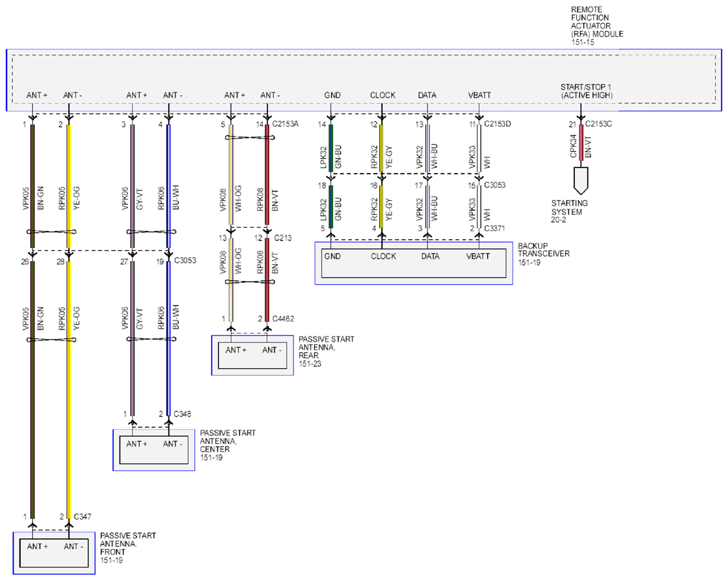Select the brown BN-GN wire VPK05
Viewport: 728px width, 581px height.
(33, 186)
